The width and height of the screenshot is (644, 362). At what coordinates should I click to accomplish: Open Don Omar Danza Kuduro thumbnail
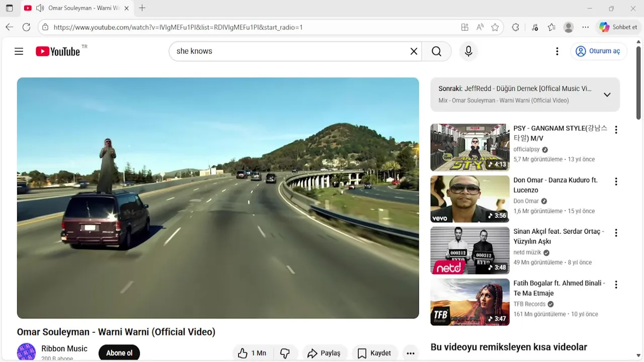(470, 199)
